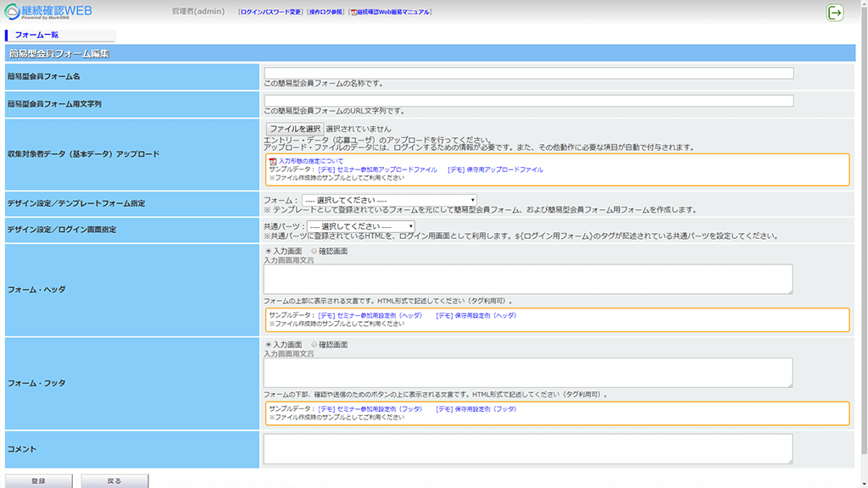Select 確認画面 radio in フォーム・ヘッダ
The image size is (868, 488).
click(314, 251)
